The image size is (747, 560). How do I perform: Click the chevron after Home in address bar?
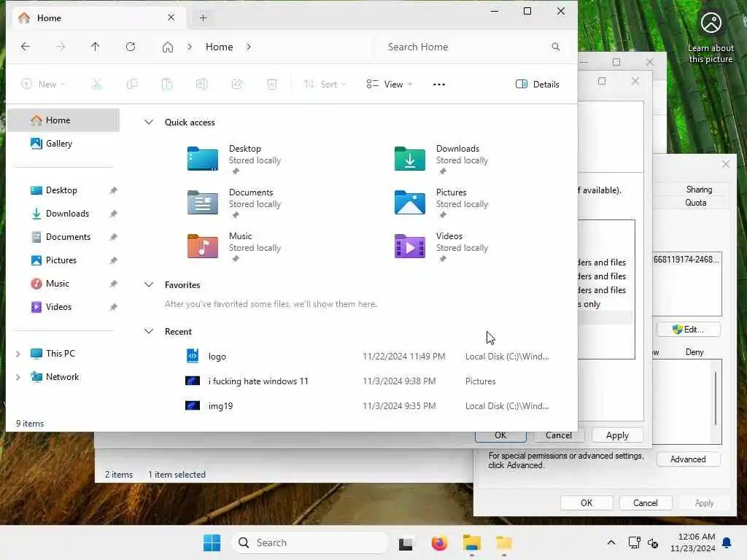coord(249,47)
